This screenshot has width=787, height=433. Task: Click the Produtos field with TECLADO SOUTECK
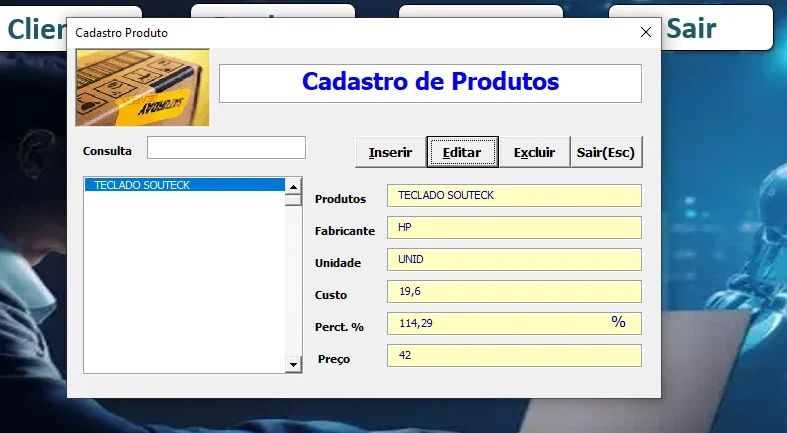tap(514, 196)
